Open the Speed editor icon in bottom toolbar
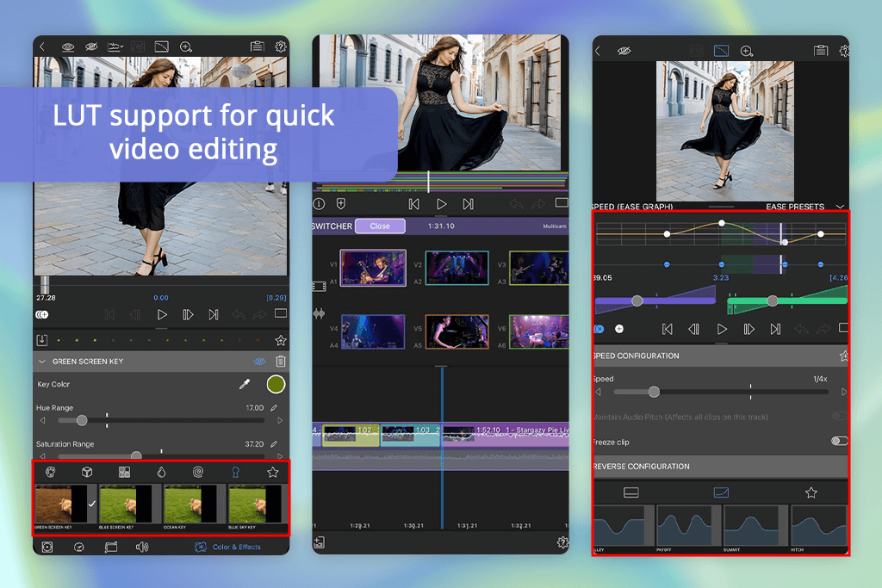 coord(78,547)
